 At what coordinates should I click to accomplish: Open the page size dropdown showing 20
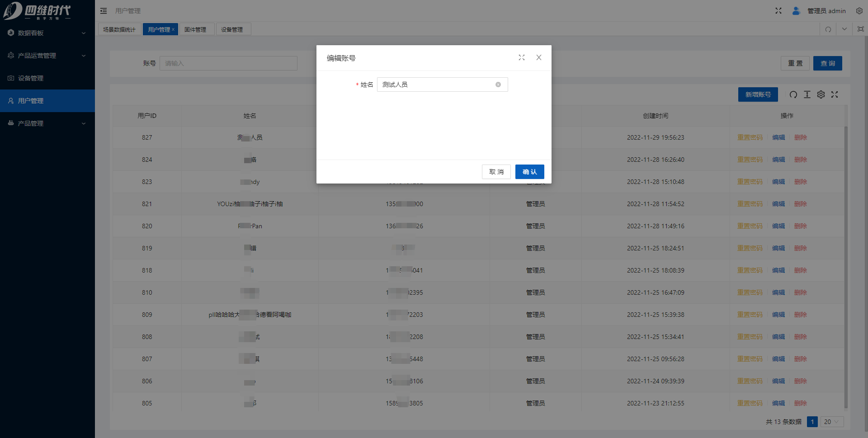[831, 422]
